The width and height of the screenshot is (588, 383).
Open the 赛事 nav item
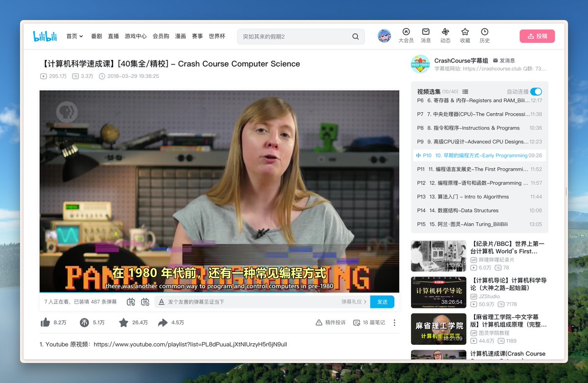click(197, 36)
